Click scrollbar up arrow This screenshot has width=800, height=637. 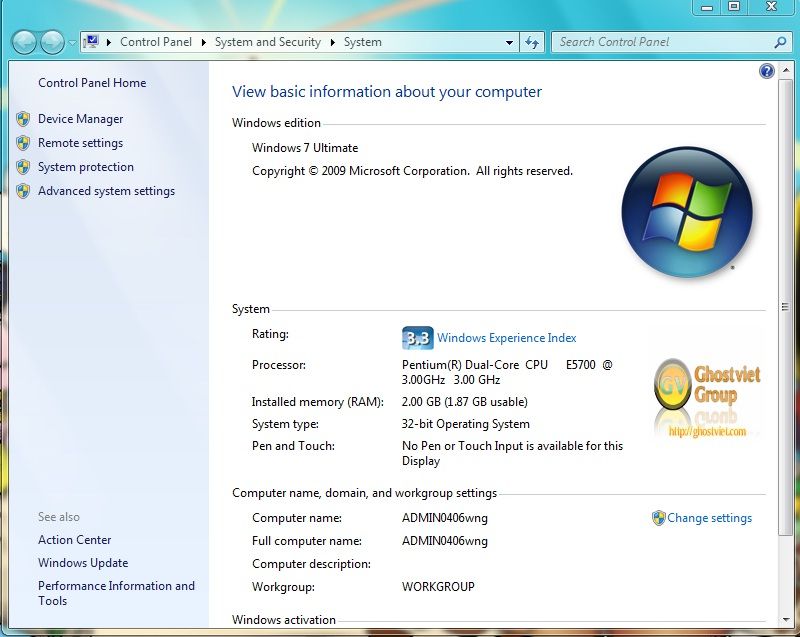tap(785, 70)
